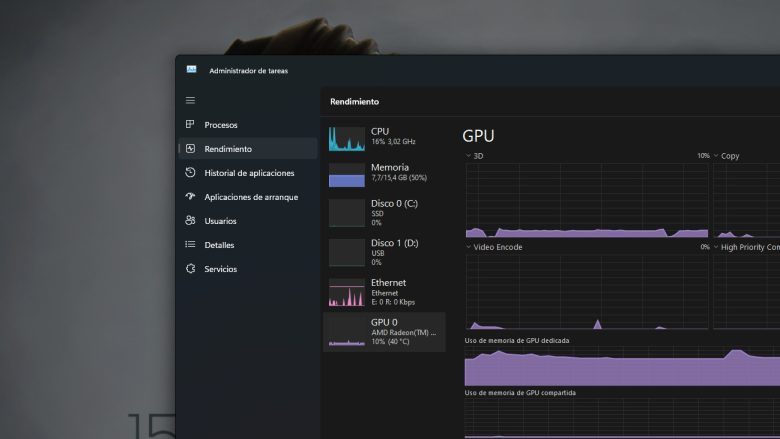Expand the Video Encode engine dropdown

click(469, 247)
